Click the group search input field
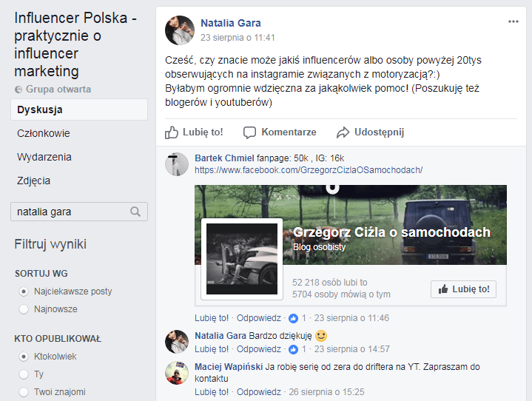Viewport: 532px width, 401px height. click(x=70, y=212)
